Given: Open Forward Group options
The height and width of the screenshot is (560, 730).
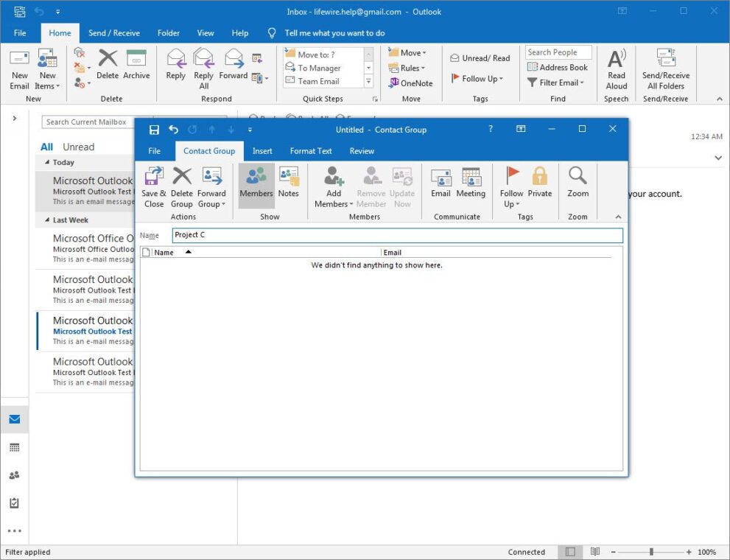Looking at the screenshot, I should pos(211,187).
